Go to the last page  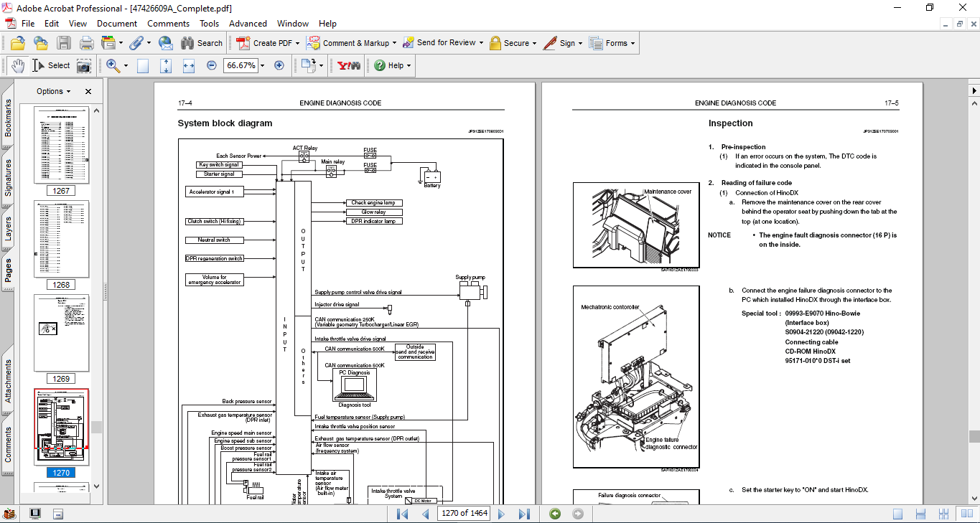pos(524,514)
